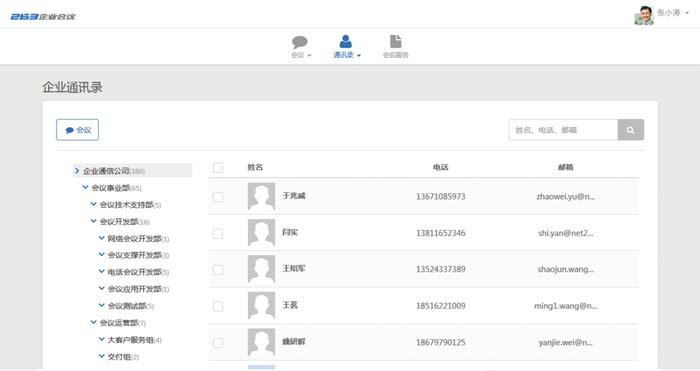Click the avatar in the 18679790125 row

[x=262, y=342]
